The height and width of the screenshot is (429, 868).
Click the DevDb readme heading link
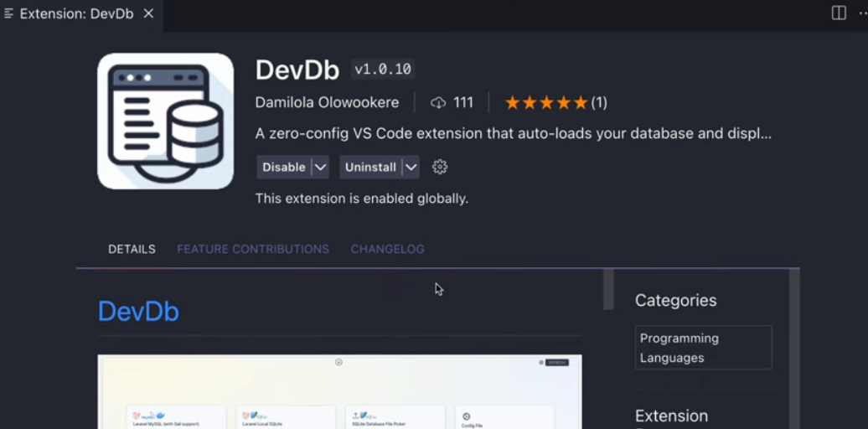(x=138, y=311)
